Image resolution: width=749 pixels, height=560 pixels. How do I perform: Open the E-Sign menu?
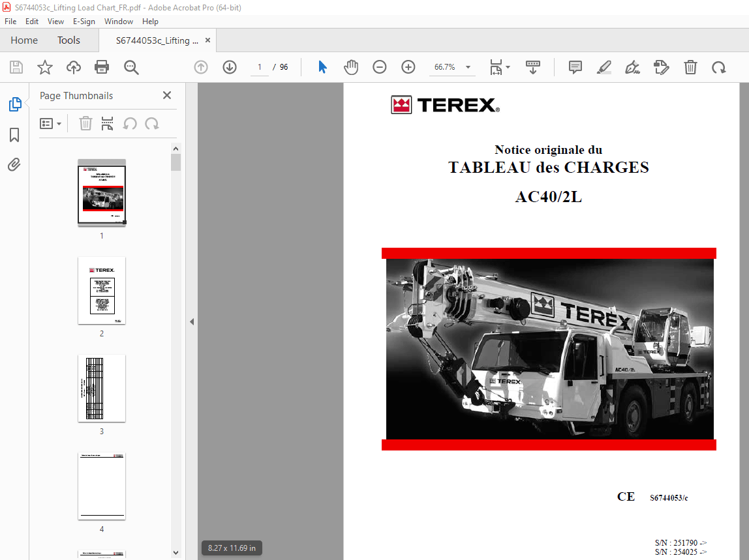click(x=84, y=21)
